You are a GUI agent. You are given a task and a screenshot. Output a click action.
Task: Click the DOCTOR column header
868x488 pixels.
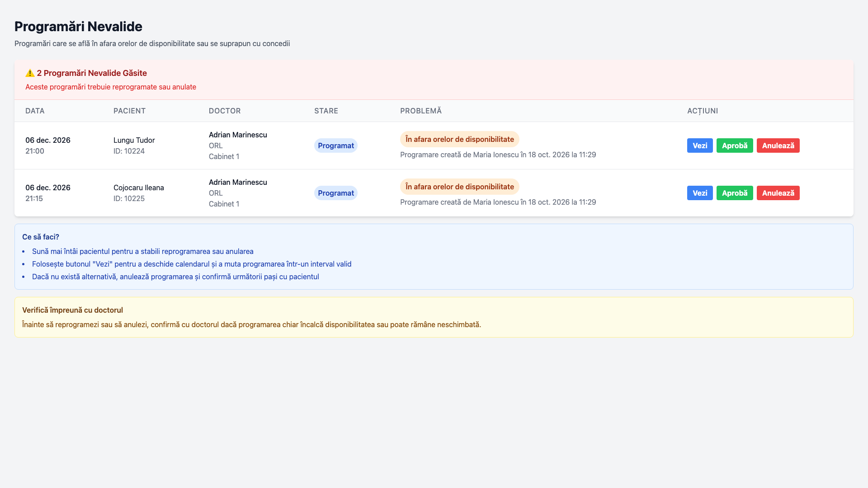point(225,111)
